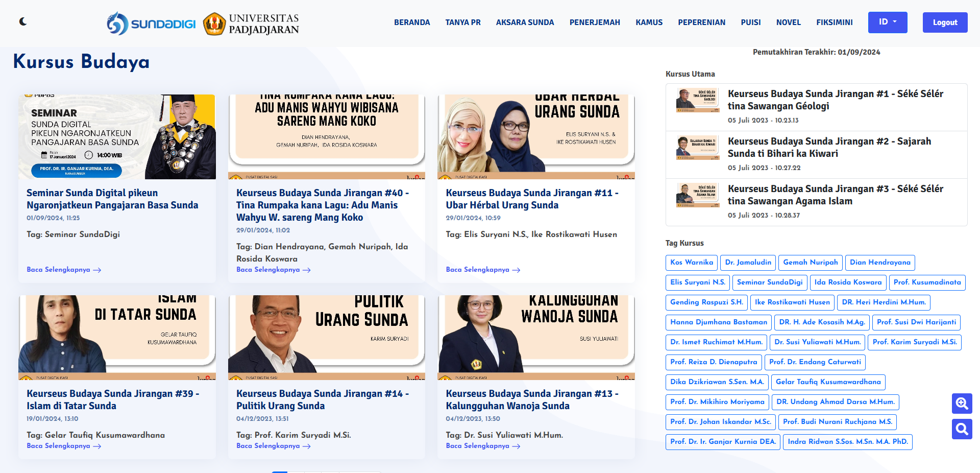Click the search magnifier floating button
The width and height of the screenshot is (980, 473).
click(x=962, y=429)
